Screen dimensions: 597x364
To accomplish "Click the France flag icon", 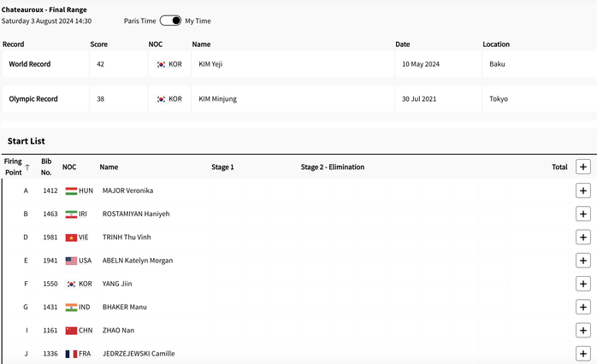I will [x=71, y=354].
